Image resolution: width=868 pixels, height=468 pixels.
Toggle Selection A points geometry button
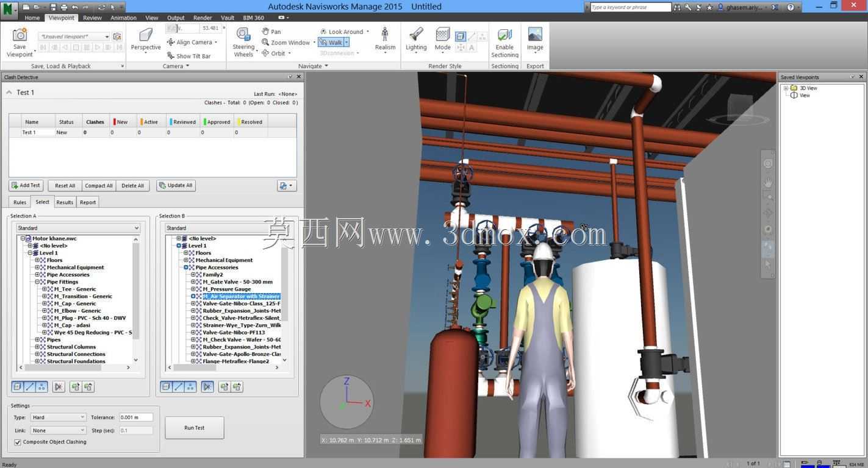[41, 386]
